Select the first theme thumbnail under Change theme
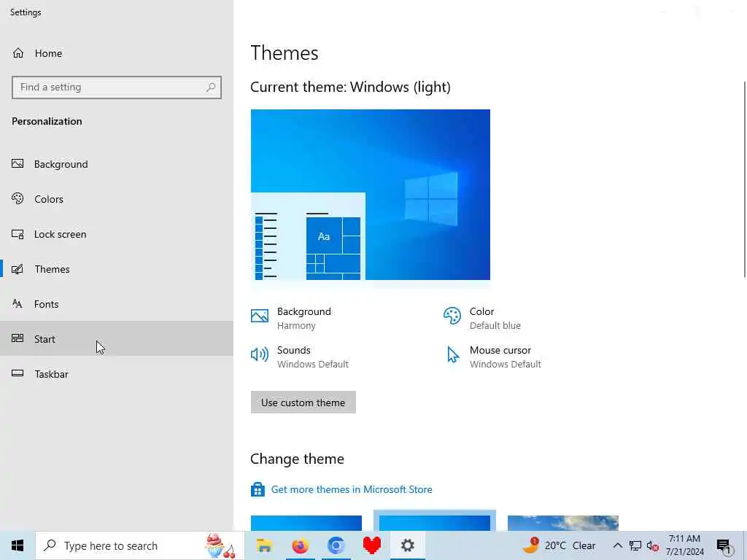 [306, 523]
